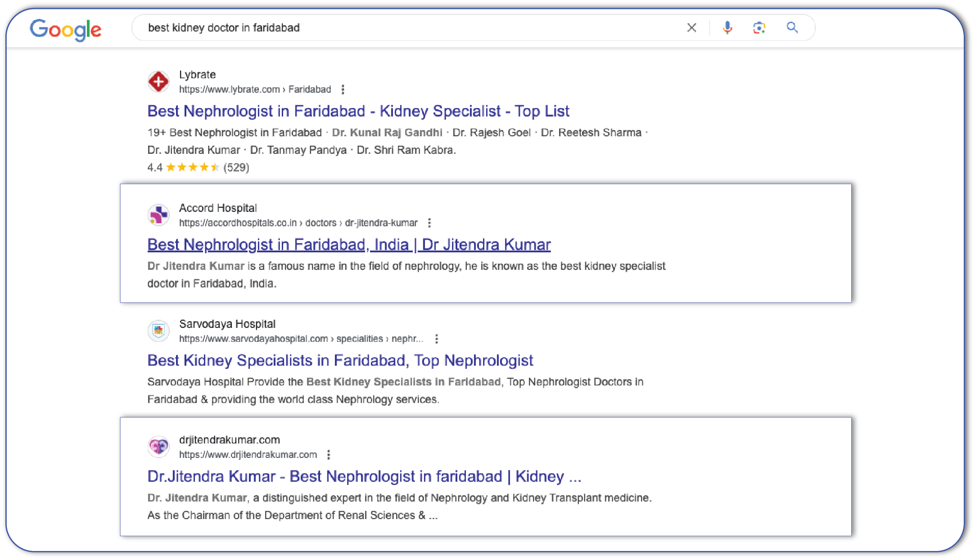
Task: Open the three-dot menu for the drjitendrakumar.com result
Action: 329,455
